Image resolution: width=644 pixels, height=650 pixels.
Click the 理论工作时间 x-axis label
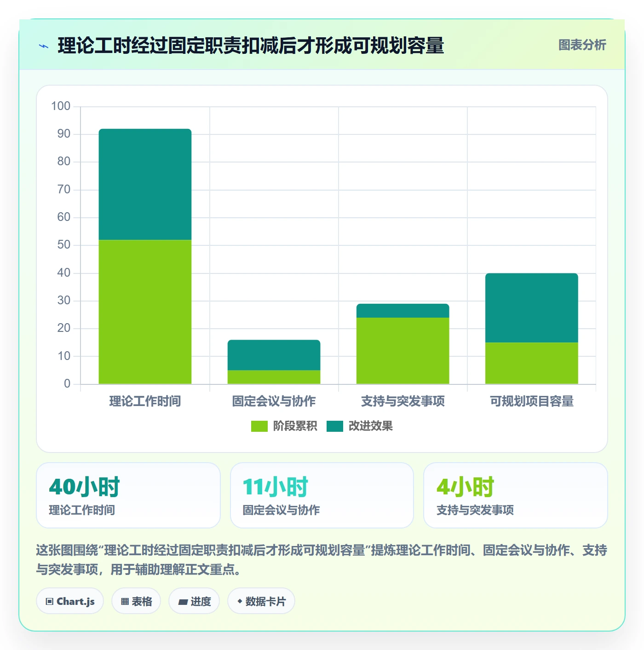(x=145, y=401)
